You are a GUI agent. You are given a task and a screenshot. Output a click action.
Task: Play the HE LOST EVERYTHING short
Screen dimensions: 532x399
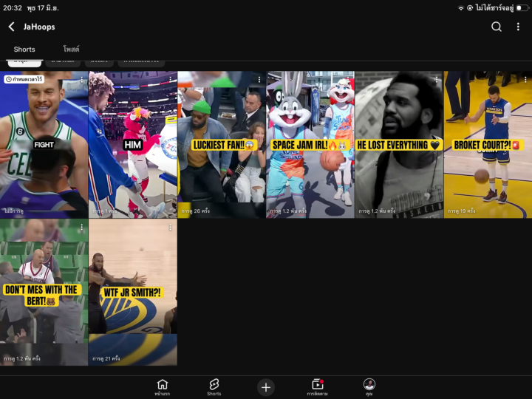(x=399, y=145)
